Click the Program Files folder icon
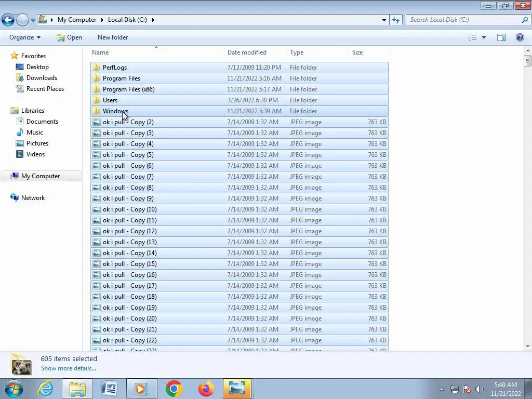 [96, 78]
